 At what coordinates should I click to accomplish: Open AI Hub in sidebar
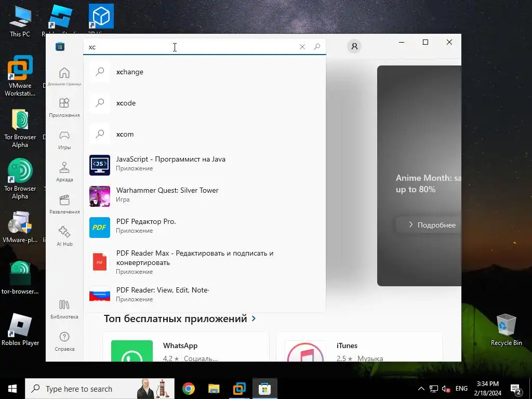pyautogui.click(x=64, y=236)
